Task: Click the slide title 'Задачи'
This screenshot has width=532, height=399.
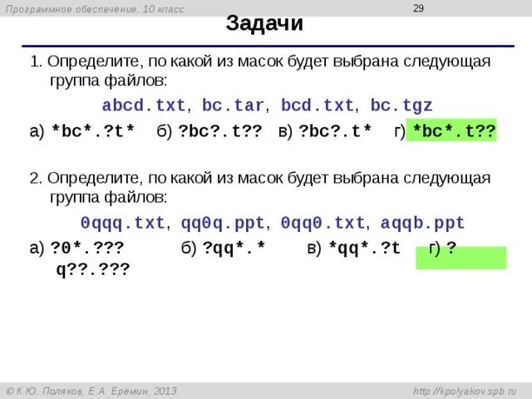Action: pos(264,24)
